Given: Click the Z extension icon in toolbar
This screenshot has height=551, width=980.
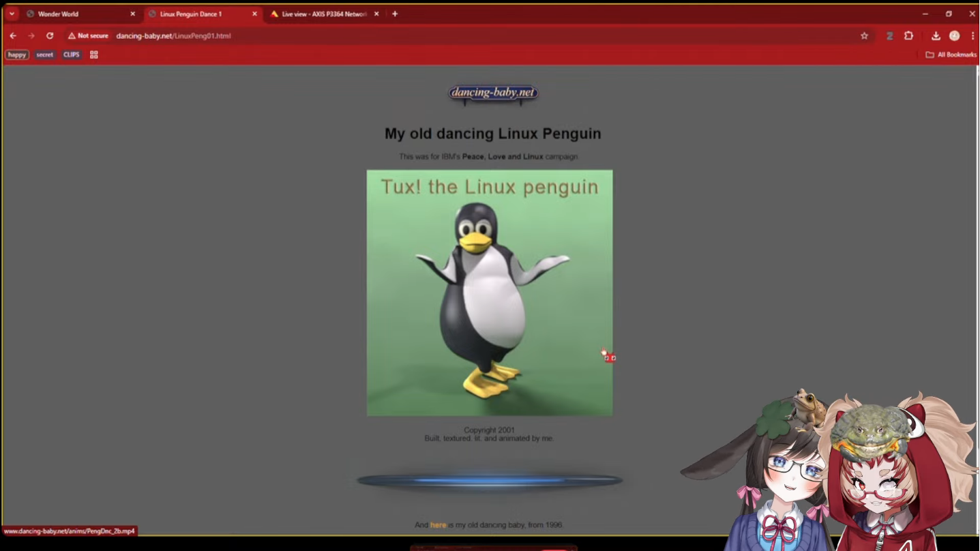Looking at the screenshot, I should tap(889, 35).
